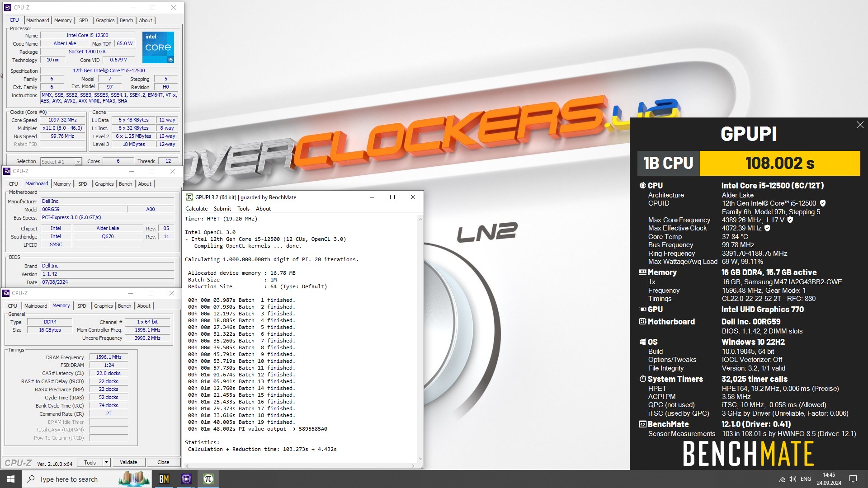Click the Name field Intel Core i5 12500
This screenshot has height=488, width=868.
[87, 35]
